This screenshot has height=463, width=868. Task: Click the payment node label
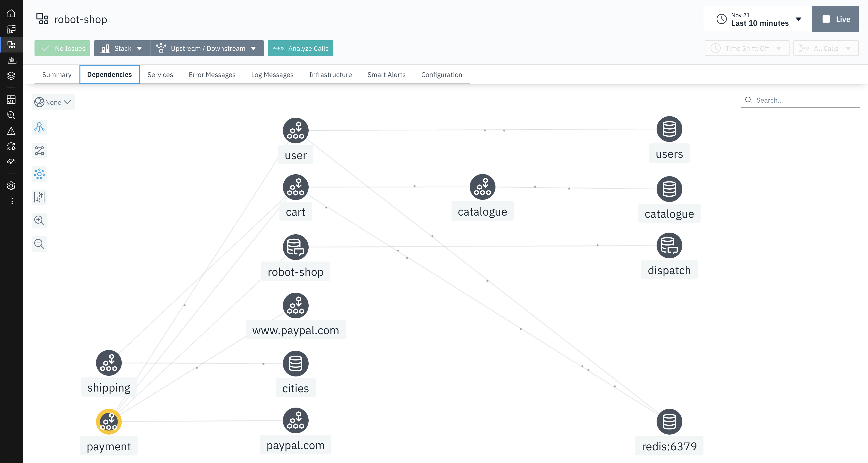pos(108,446)
